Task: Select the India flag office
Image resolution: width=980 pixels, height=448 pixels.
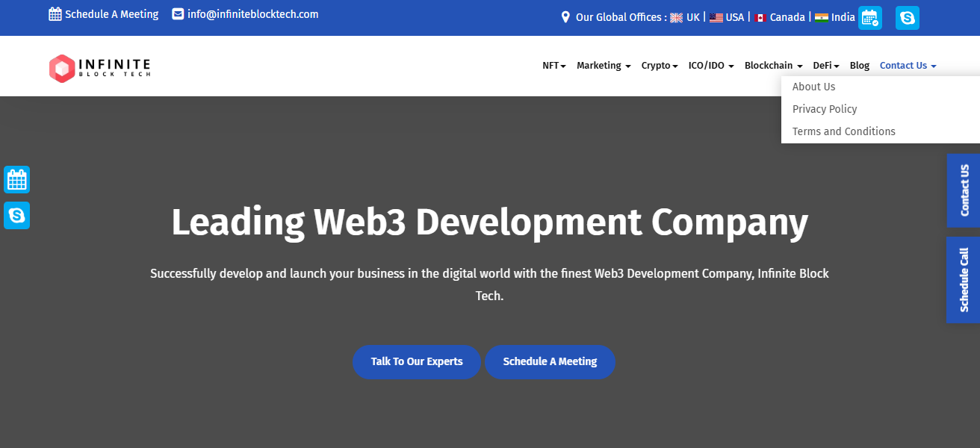Action: pos(834,17)
